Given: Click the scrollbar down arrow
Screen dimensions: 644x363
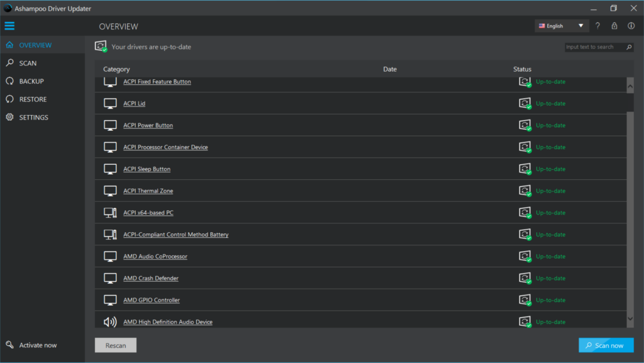Looking at the screenshot, I should (630, 319).
